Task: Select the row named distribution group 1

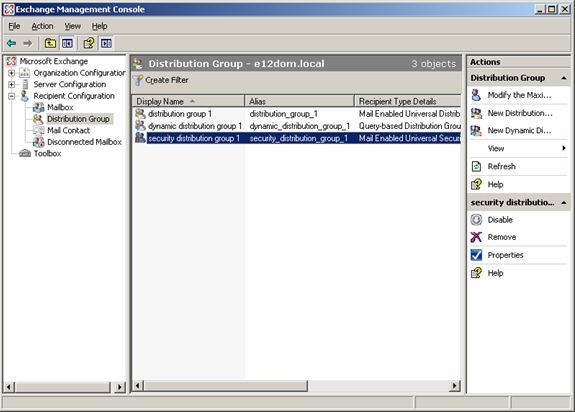Action: [296, 114]
